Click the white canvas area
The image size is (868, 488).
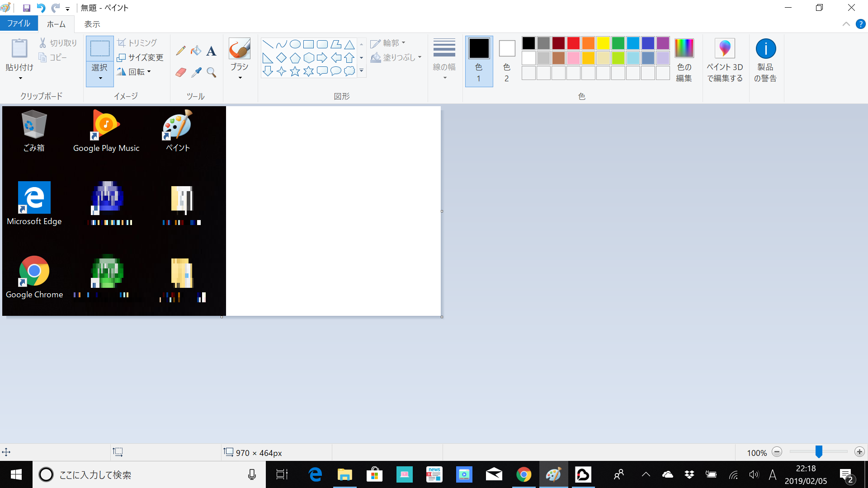point(333,211)
